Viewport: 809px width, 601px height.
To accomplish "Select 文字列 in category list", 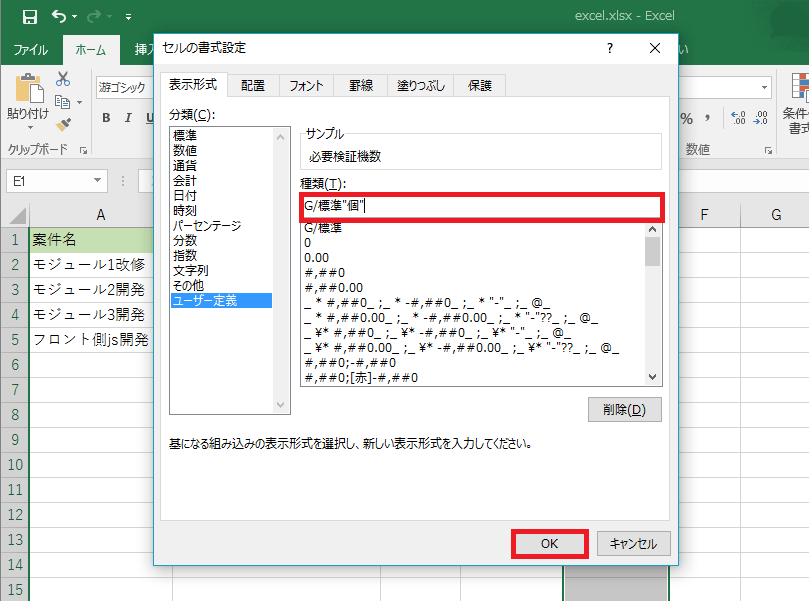I will pos(221,270).
